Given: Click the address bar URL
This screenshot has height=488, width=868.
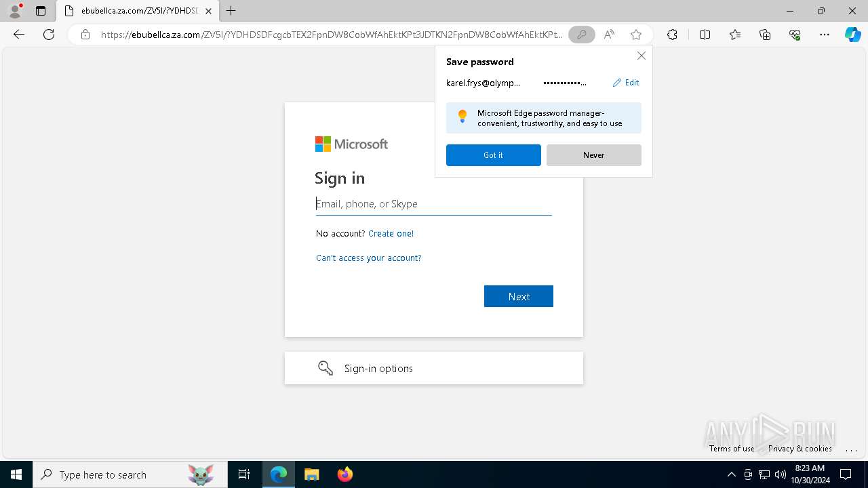Looking at the screenshot, I should click(332, 35).
